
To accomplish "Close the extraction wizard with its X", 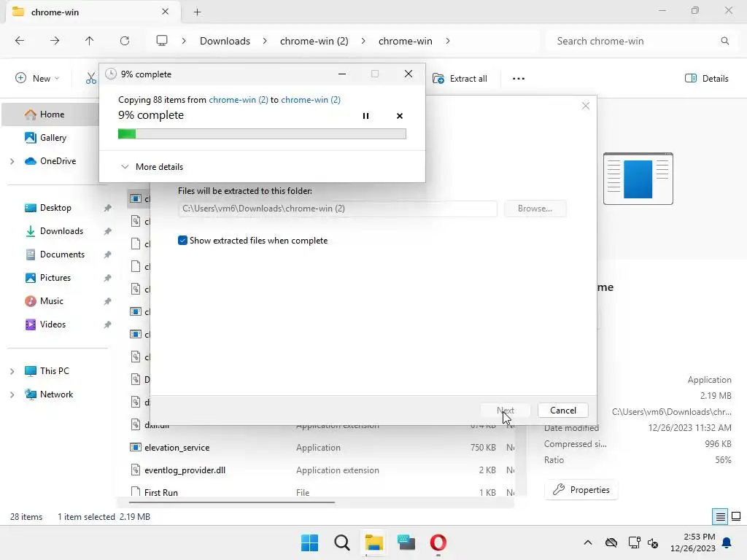I will click(x=586, y=106).
